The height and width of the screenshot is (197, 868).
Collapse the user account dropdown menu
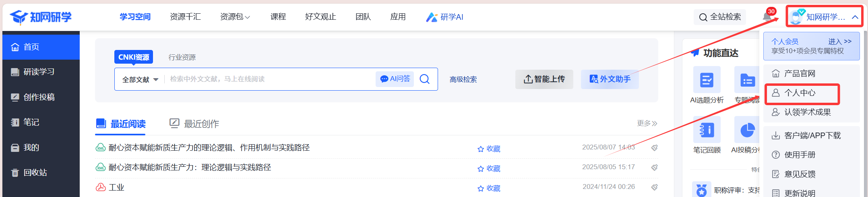pyautogui.click(x=855, y=17)
